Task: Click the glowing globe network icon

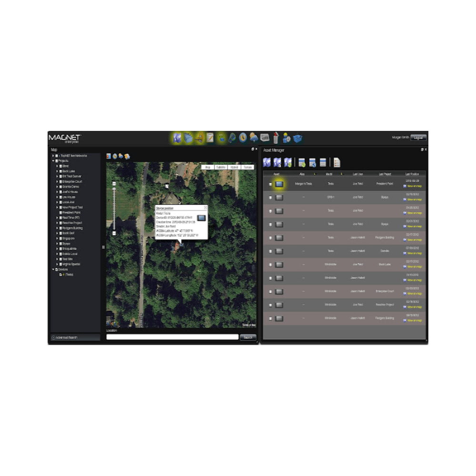Action: (221, 138)
